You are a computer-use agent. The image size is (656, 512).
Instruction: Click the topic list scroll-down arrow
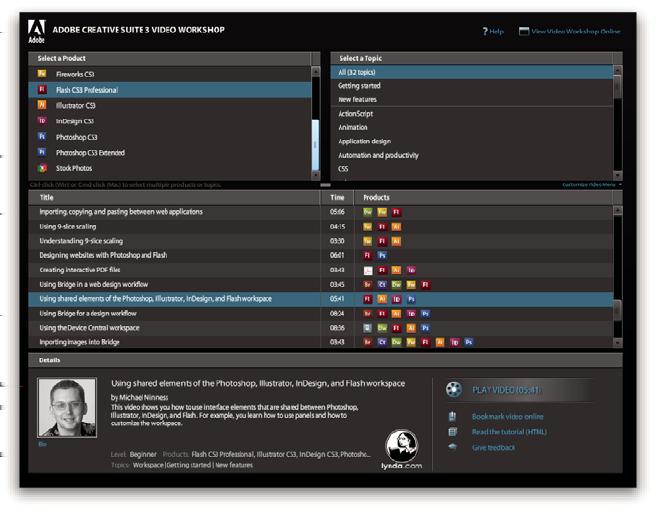[x=618, y=175]
